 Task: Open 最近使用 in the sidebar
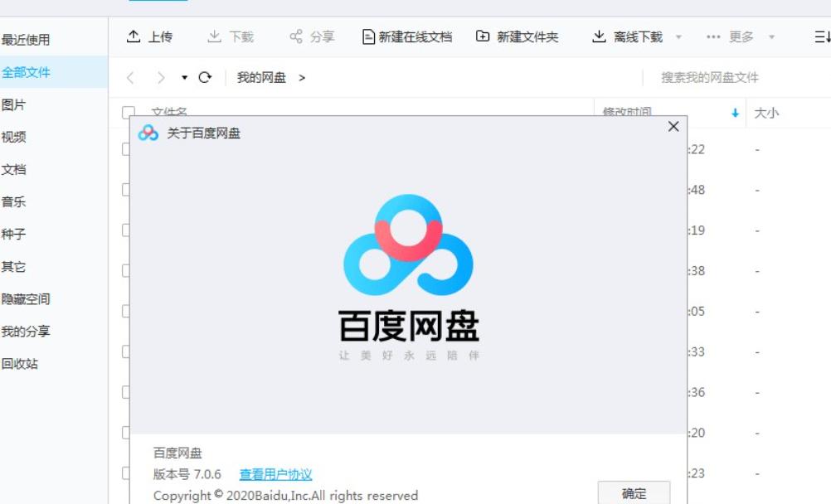click(x=26, y=40)
